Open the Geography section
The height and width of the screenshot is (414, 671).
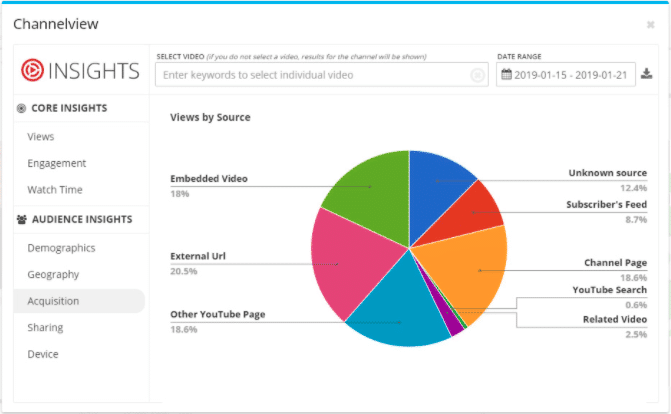53,274
